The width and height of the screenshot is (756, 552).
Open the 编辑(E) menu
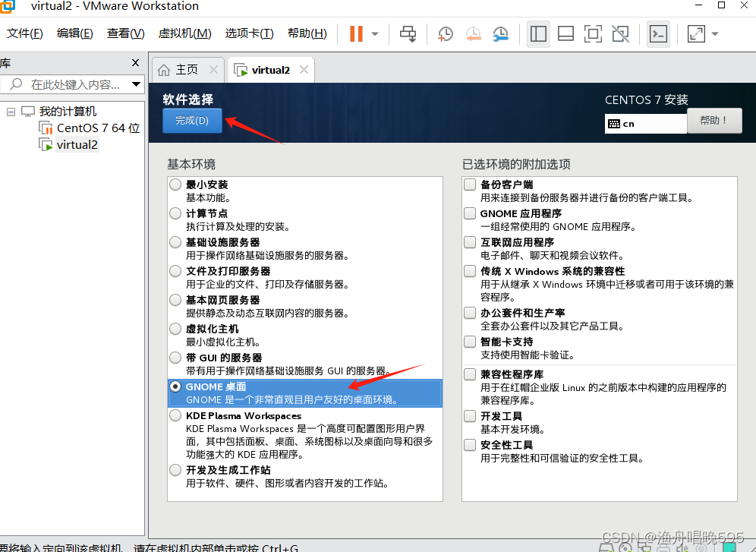(x=74, y=33)
